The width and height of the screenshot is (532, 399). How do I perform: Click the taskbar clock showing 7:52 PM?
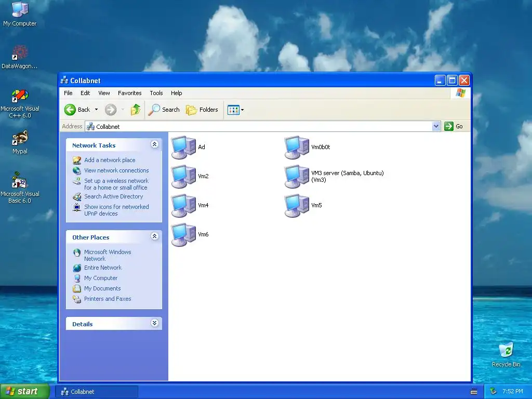click(x=513, y=392)
